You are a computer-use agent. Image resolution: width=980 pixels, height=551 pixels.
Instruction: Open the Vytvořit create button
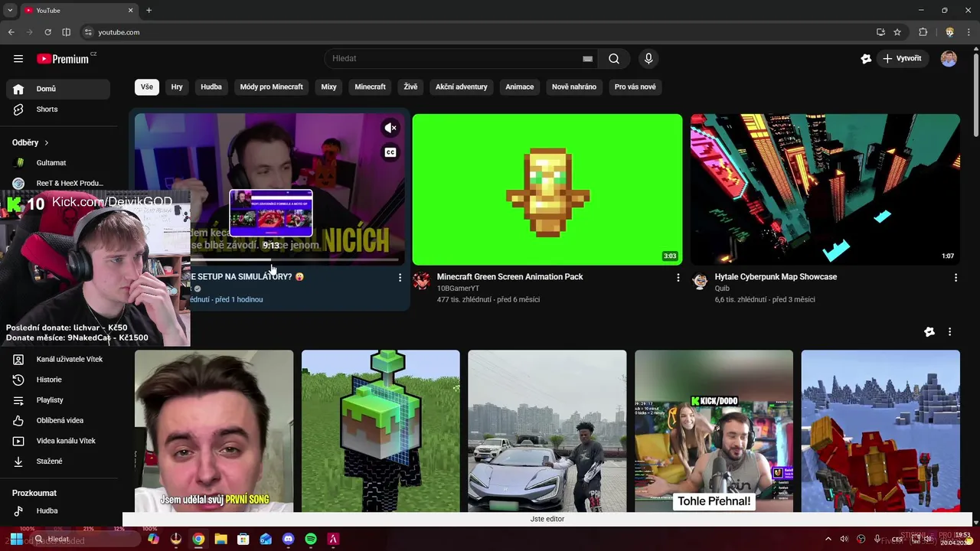coord(903,59)
